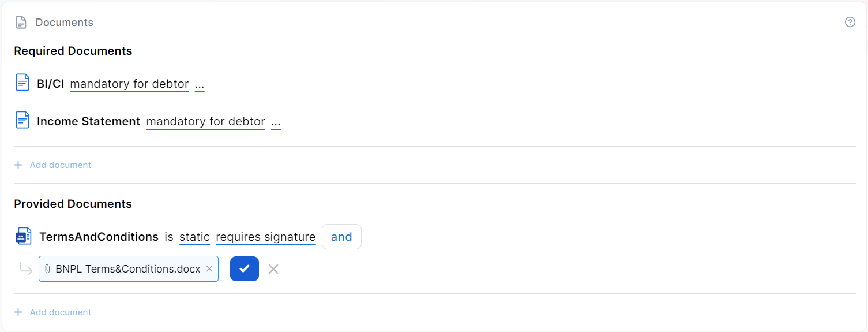This screenshot has height=332, width=868.
Task: Toggle the 'requires signature' option
Action: [265, 237]
